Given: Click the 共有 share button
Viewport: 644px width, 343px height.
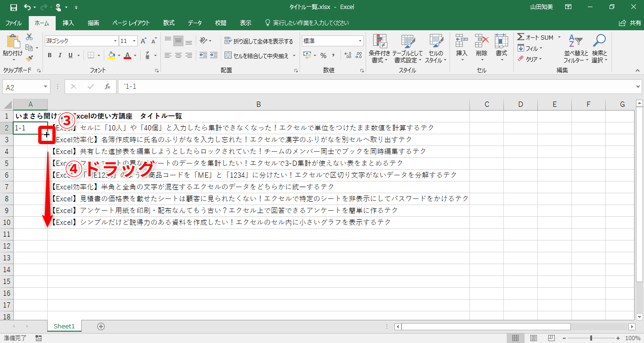Looking at the screenshot, I should pos(630,23).
